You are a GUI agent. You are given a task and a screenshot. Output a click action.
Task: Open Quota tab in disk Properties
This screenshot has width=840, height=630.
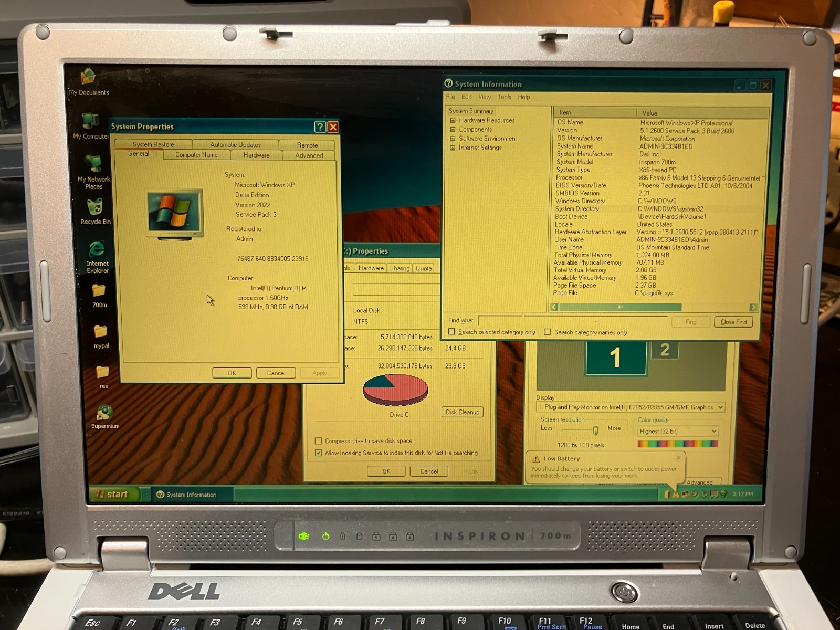[x=424, y=268]
